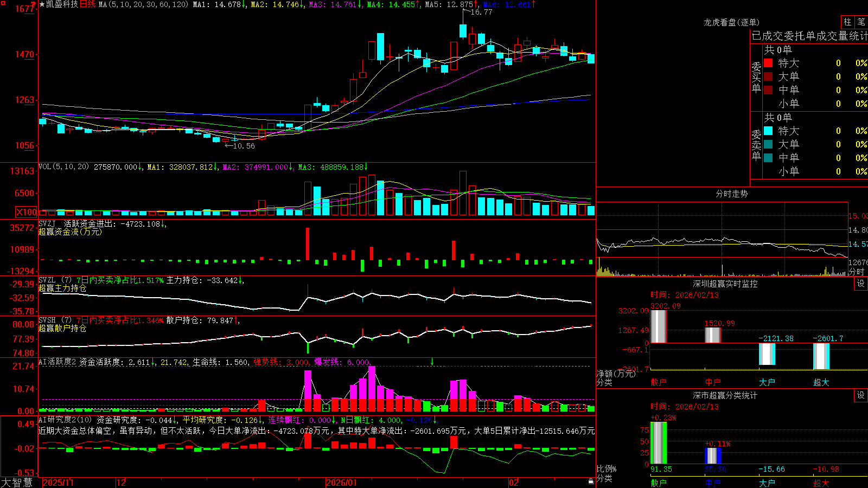Click the ×100 volume multiplier box

[x=26, y=212]
